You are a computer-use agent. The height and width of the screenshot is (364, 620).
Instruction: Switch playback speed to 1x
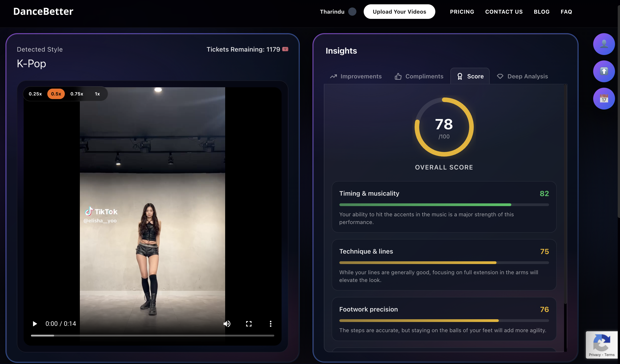click(97, 94)
